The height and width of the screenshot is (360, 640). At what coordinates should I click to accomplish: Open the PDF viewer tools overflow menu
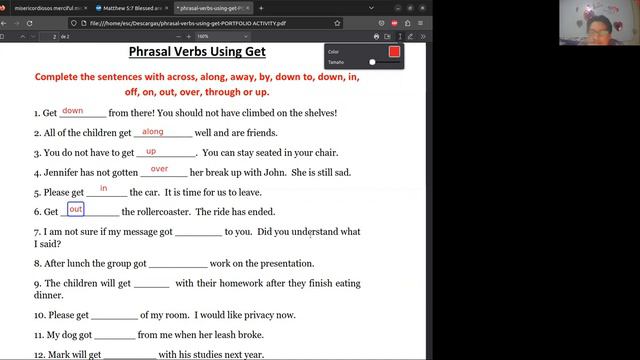coord(423,36)
